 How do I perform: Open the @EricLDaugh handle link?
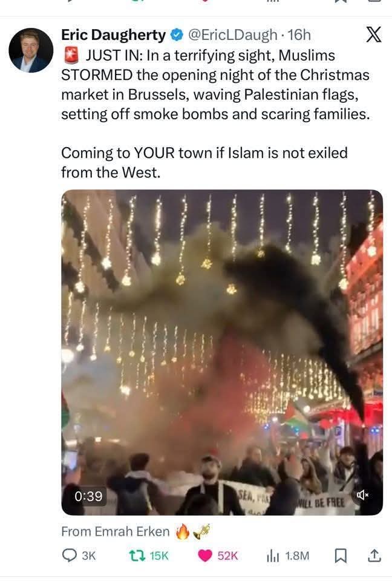click(232, 35)
